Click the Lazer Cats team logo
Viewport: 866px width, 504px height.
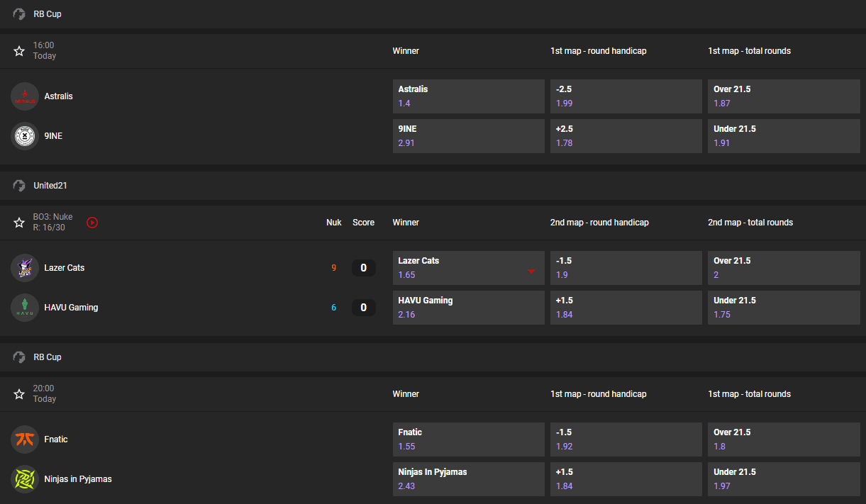click(25, 268)
